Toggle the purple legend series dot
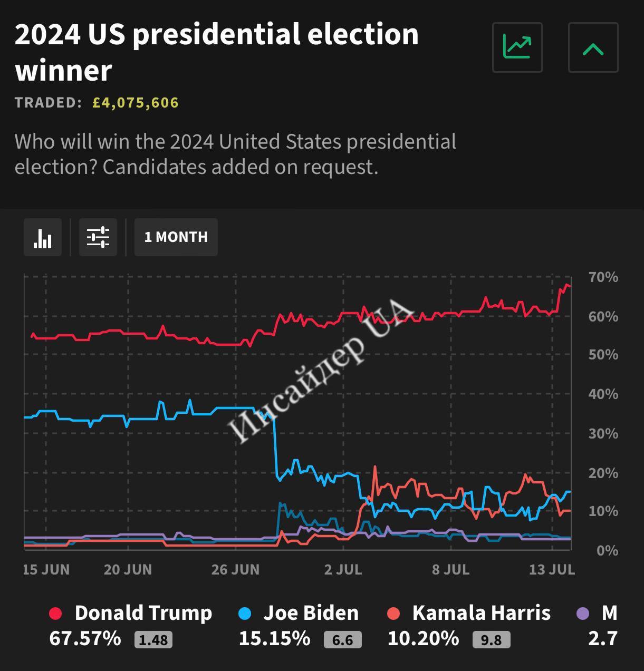644x671 pixels. [583, 614]
